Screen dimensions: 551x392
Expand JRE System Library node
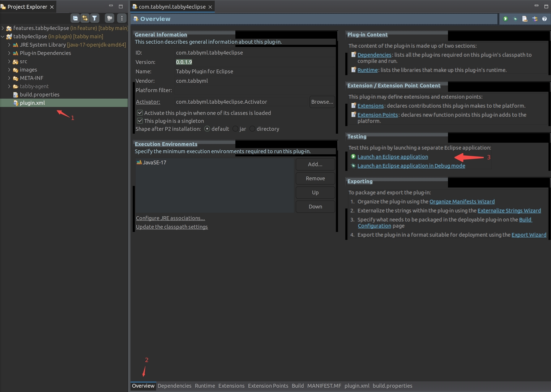coord(9,44)
